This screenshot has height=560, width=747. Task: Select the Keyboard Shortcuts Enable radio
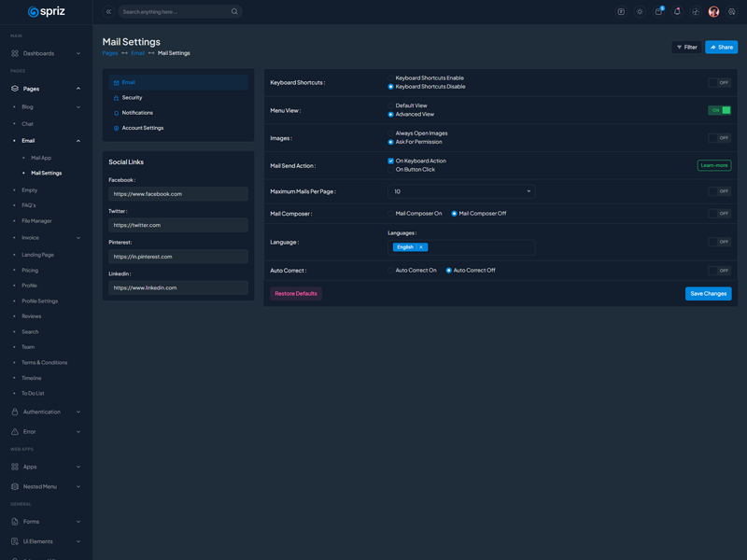click(390, 78)
